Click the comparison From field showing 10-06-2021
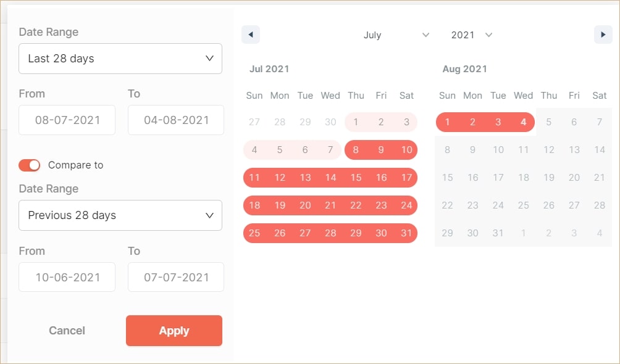This screenshot has height=364, width=620. (67, 277)
